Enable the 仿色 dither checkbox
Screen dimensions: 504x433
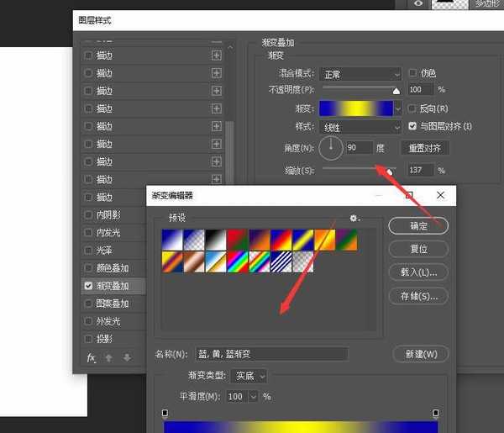point(412,74)
